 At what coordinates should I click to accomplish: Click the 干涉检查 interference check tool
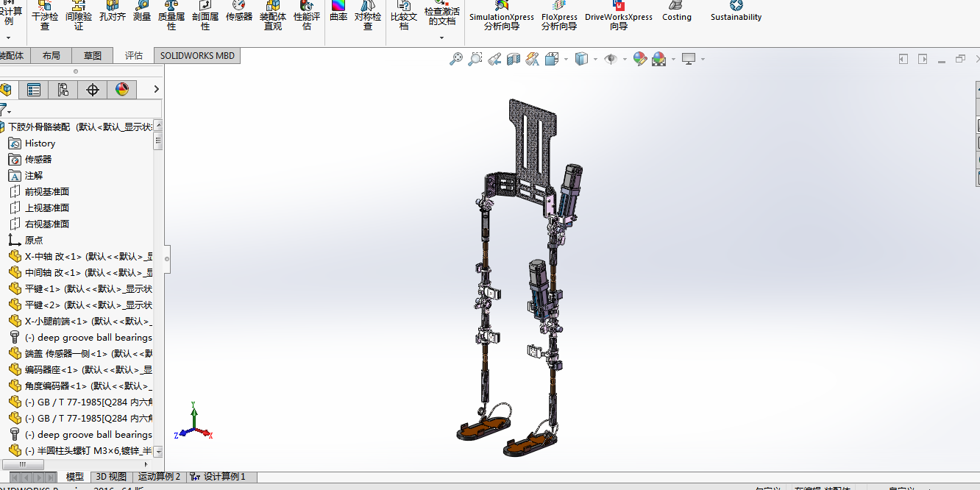[45, 16]
